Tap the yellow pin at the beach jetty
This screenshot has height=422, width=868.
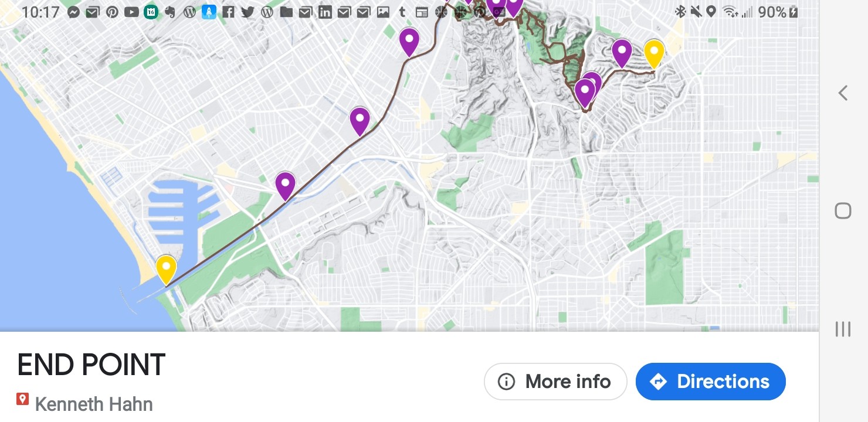tap(166, 269)
